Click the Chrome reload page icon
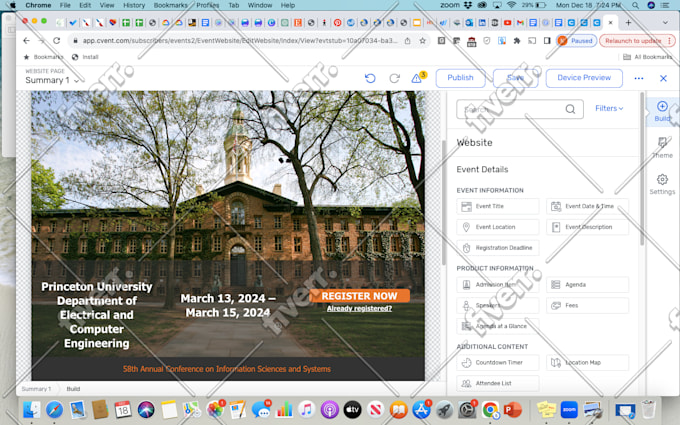 (x=56, y=41)
